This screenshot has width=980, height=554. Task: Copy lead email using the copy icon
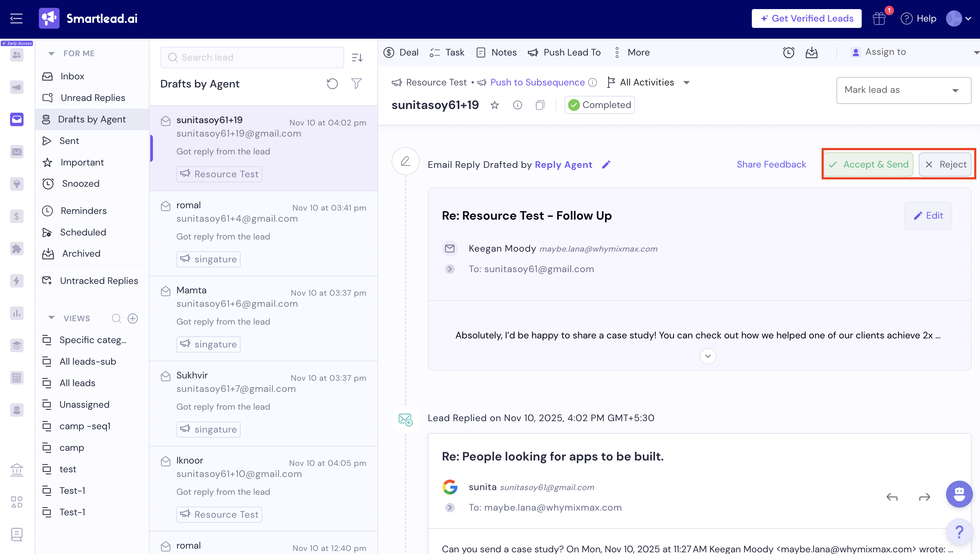tap(540, 105)
